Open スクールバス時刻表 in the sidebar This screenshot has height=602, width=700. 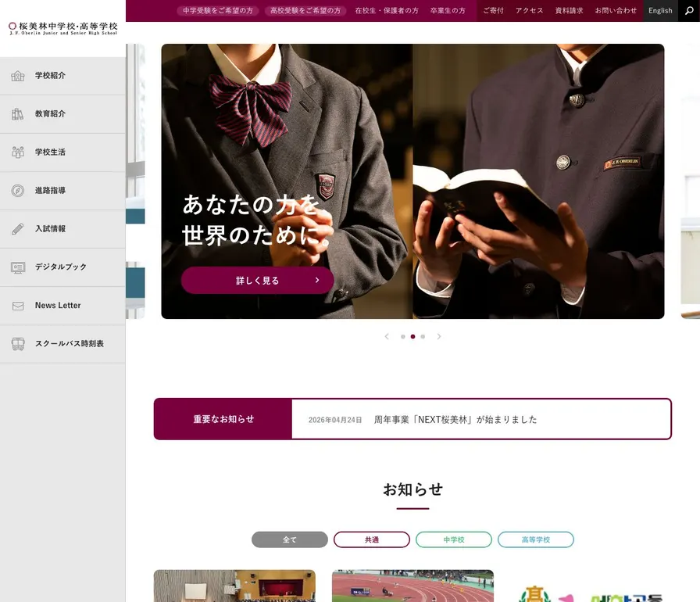(x=62, y=344)
